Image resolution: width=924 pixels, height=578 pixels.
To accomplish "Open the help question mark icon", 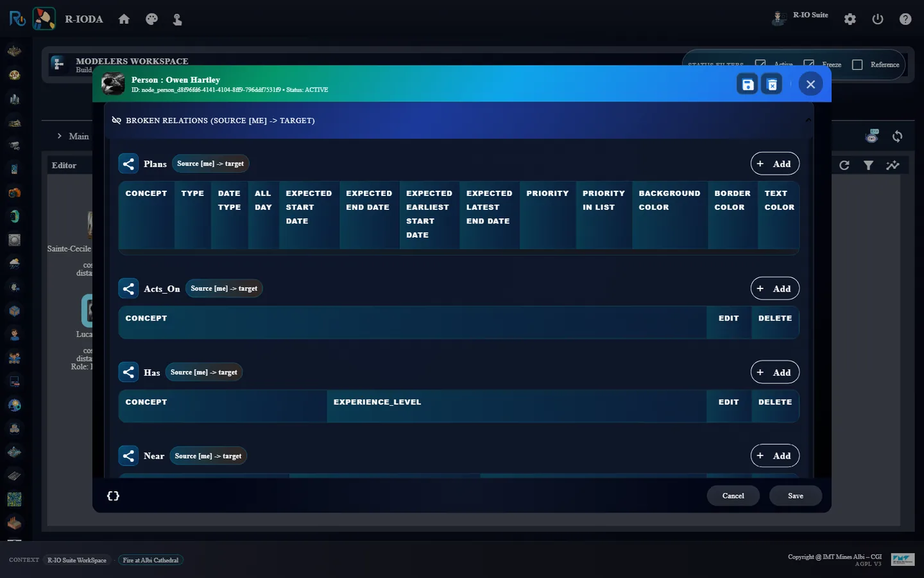I will pos(905,19).
